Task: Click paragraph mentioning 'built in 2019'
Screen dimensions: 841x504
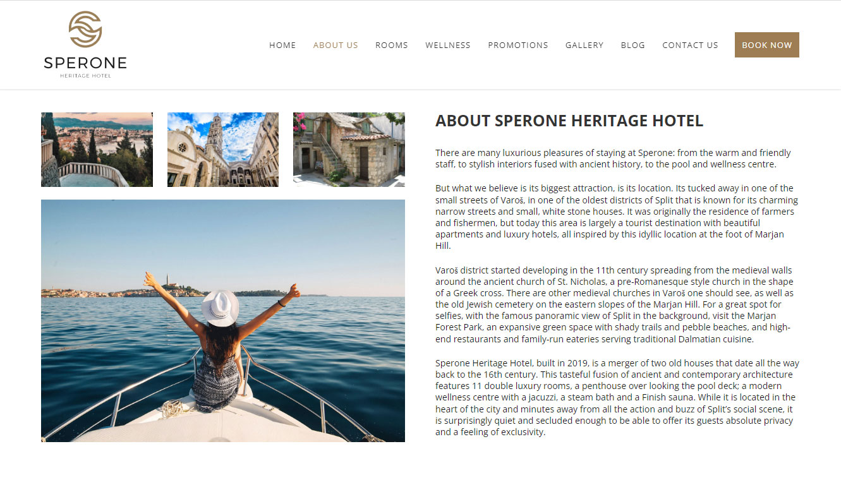Action: 617,398
